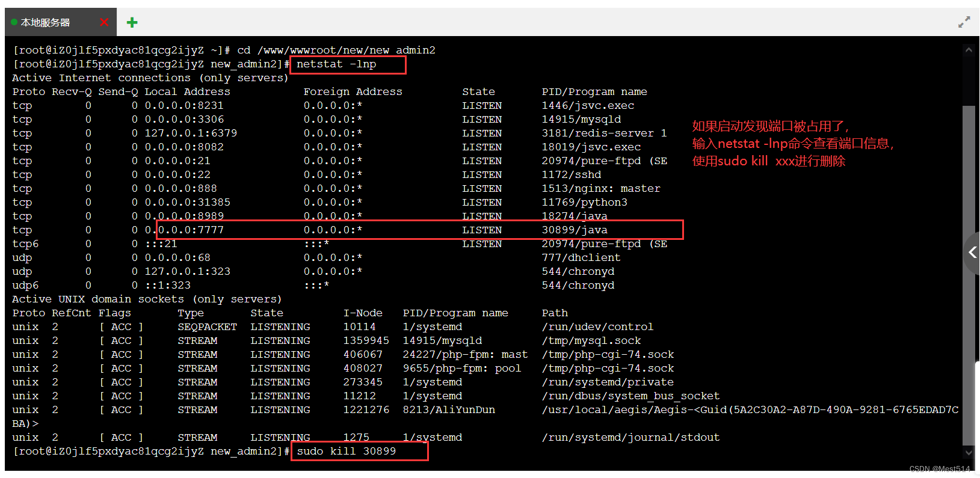Click the sudo kill 30899 command
Screen dimensions: 980x478
coord(347,452)
